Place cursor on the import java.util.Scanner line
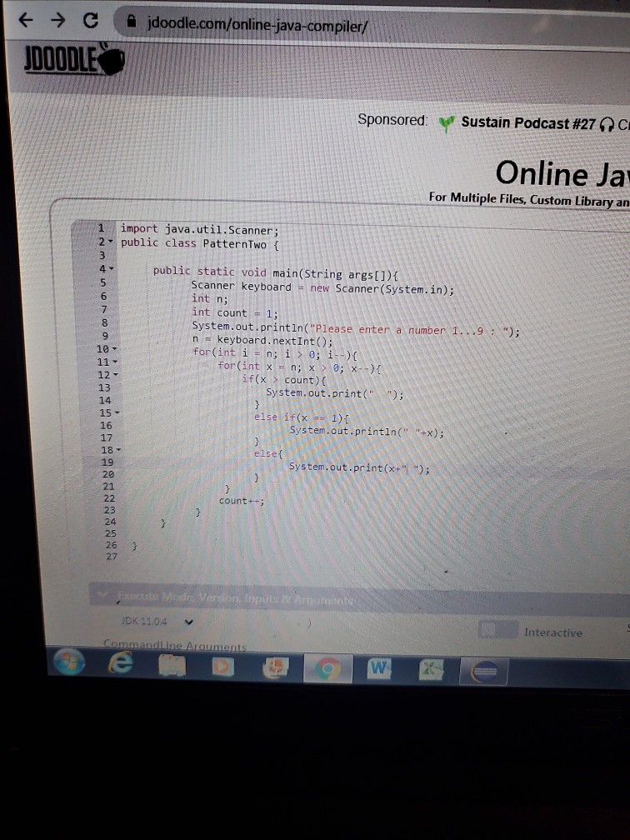Viewport: 630px width, 840px height. pos(200,229)
